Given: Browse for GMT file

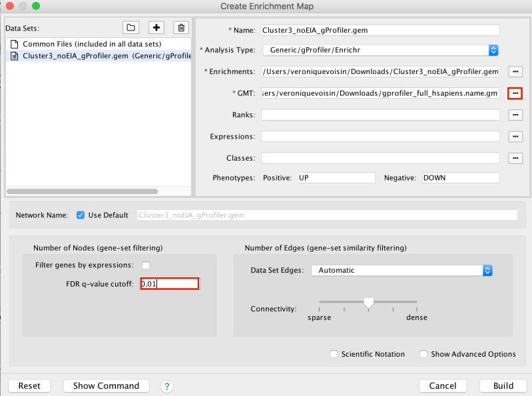Looking at the screenshot, I should click(515, 93).
